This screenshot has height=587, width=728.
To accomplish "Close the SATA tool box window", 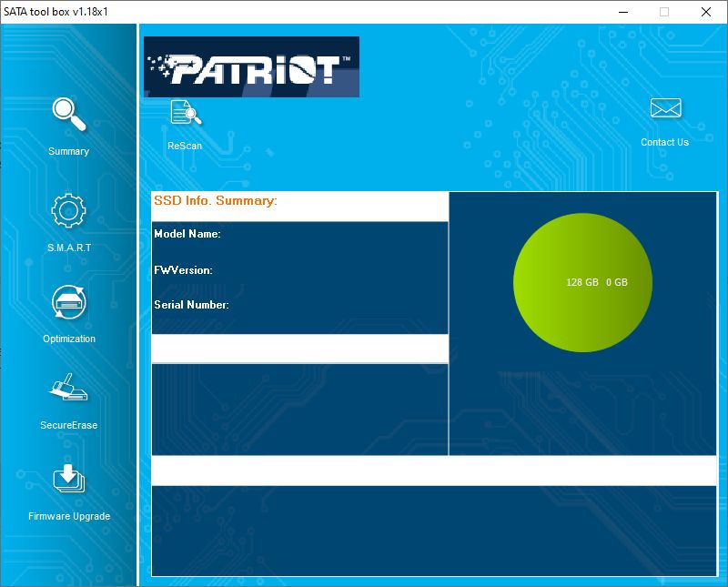I will [x=706, y=12].
